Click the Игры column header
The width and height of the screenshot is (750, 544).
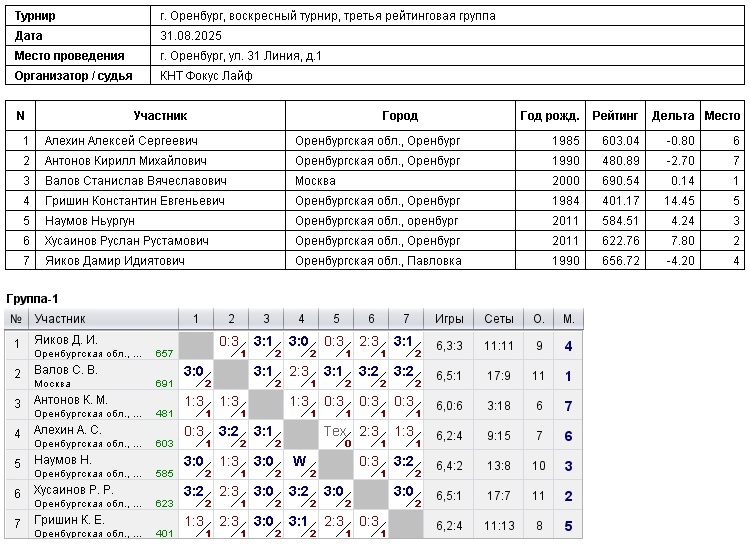[449, 319]
